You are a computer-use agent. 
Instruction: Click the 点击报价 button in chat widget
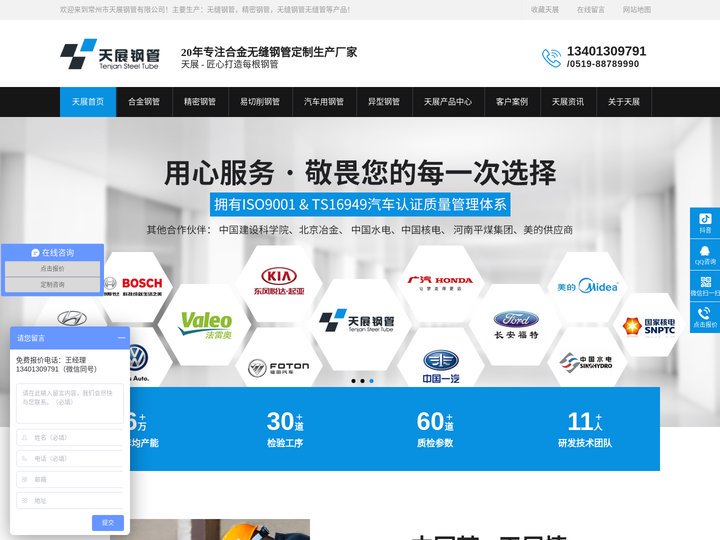tap(52, 269)
